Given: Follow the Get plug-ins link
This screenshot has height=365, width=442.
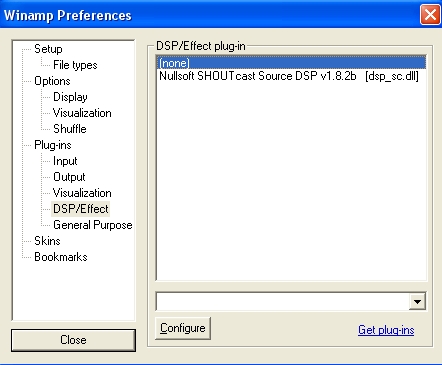Looking at the screenshot, I should pos(386,330).
